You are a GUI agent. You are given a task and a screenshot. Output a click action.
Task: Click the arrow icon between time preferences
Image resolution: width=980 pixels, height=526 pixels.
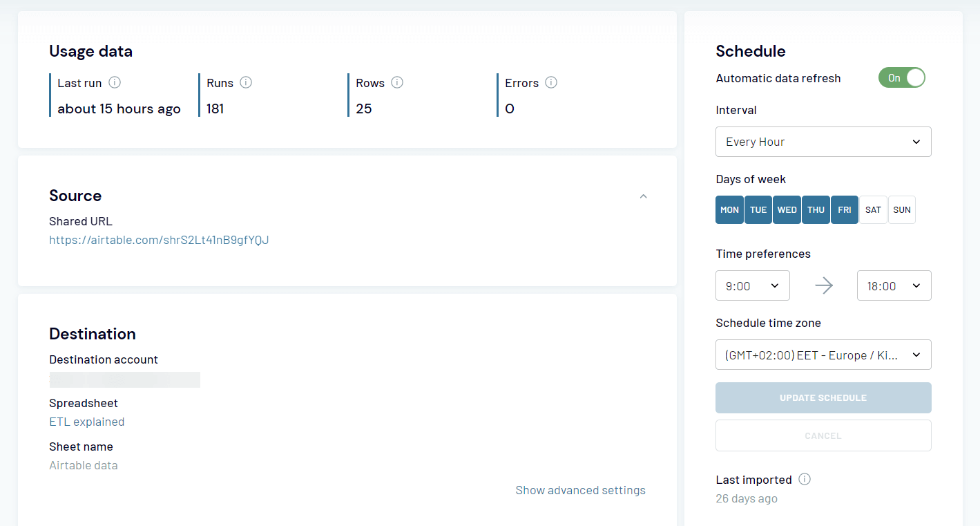pos(823,285)
